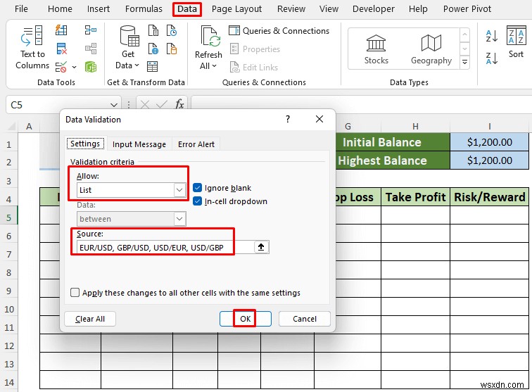Click the Clear All button
This screenshot has height=392, width=532.
(x=90, y=319)
